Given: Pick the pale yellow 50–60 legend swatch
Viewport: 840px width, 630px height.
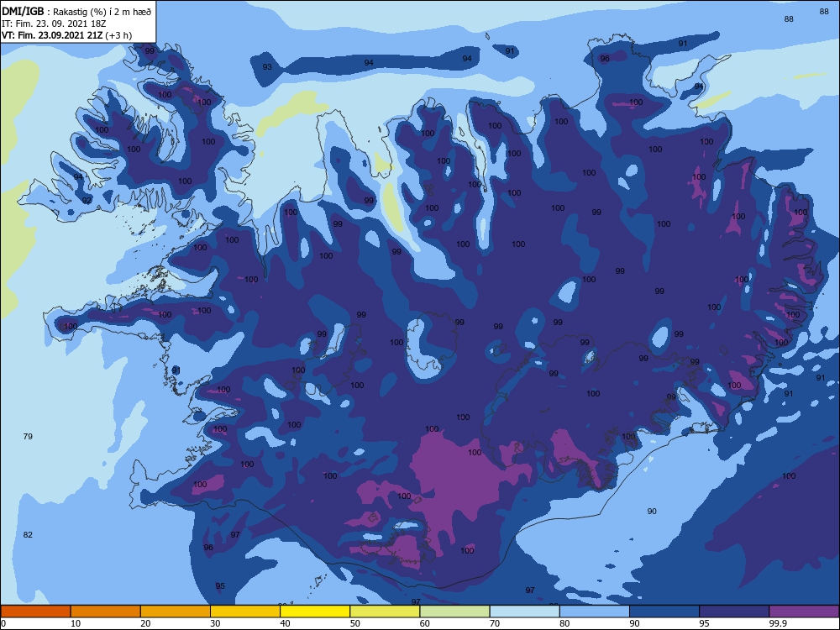Looking at the screenshot, I should click(x=385, y=612).
